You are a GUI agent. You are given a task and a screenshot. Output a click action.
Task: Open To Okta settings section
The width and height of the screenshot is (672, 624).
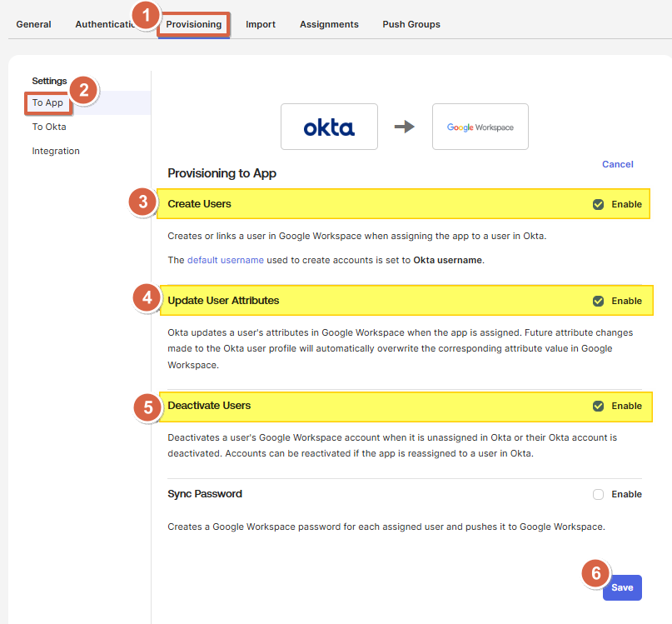click(49, 127)
